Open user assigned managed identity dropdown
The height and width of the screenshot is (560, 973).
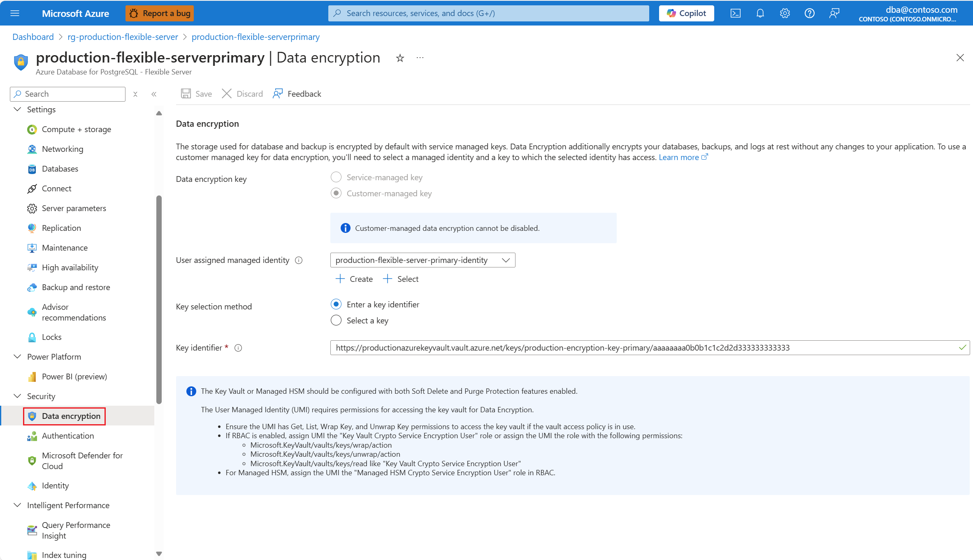pos(423,260)
